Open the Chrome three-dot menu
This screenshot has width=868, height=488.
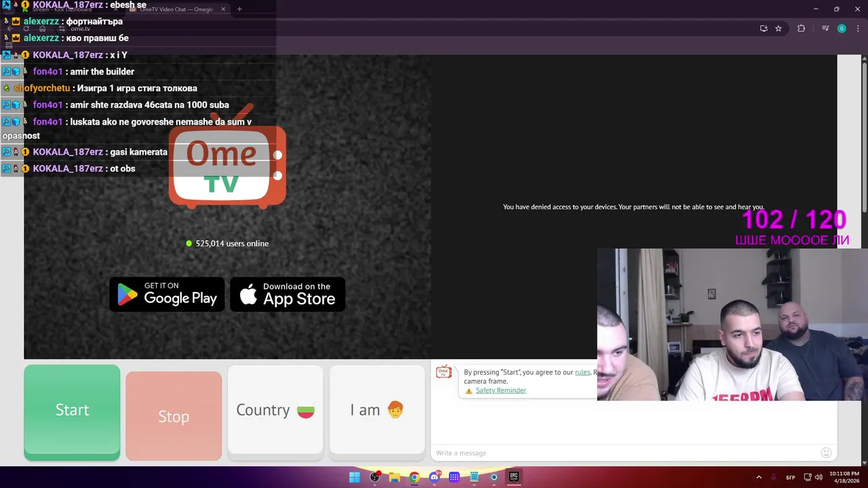click(859, 28)
